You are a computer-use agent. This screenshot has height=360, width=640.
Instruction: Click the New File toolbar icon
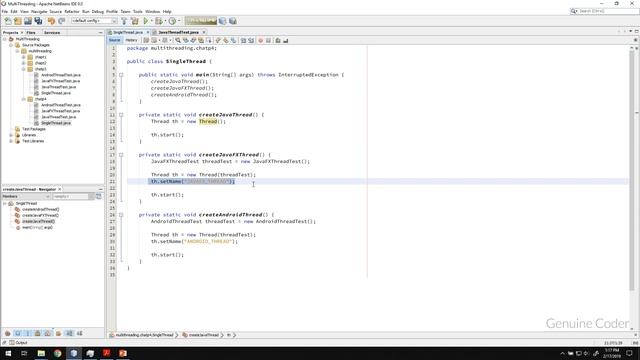pyautogui.click(x=8, y=21)
